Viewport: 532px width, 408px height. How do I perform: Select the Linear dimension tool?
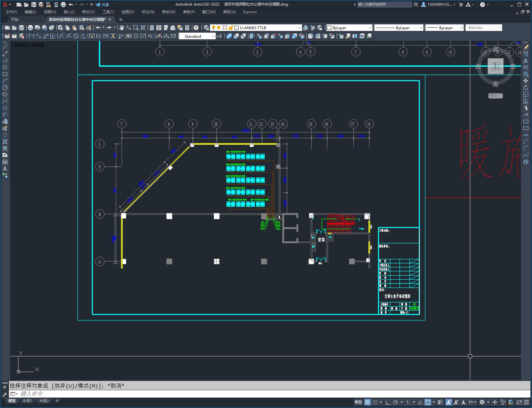31,36
